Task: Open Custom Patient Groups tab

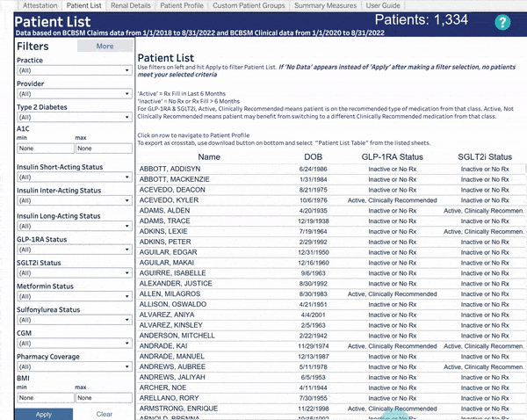Action: coord(249,5)
